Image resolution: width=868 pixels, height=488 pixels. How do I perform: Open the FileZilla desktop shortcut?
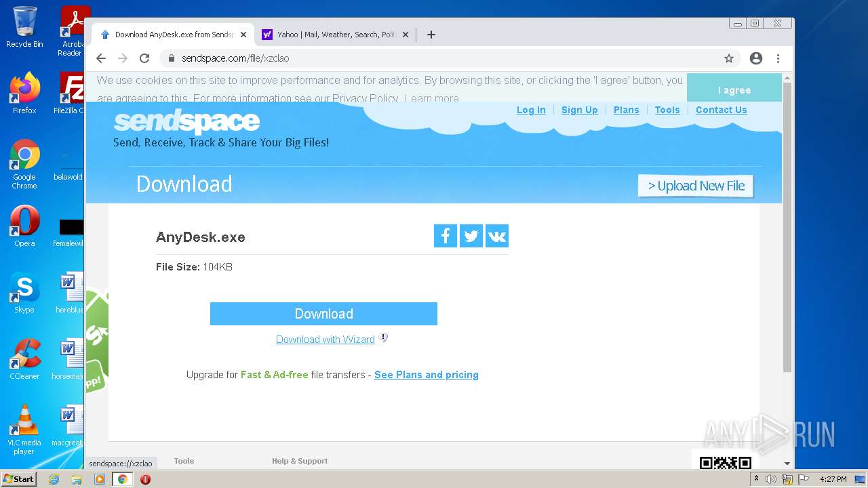(70, 94)
